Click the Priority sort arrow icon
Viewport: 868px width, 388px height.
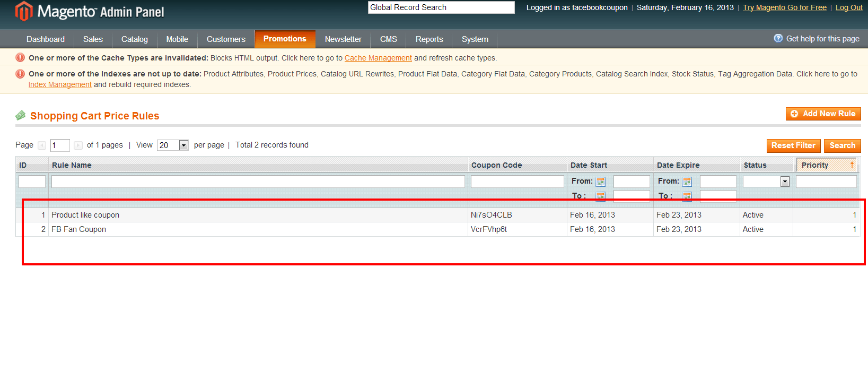pos(852,165)
